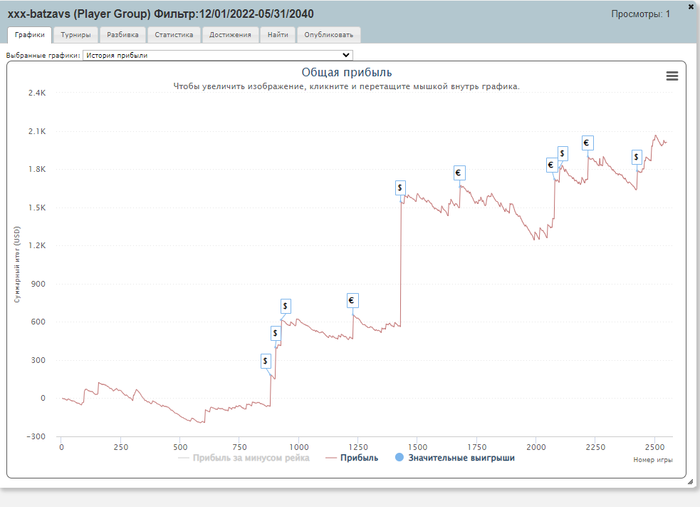Switch to the Найти tab
Image resolution: width=700 pixels, height=507 pixels.
click(x=278, y=35)
